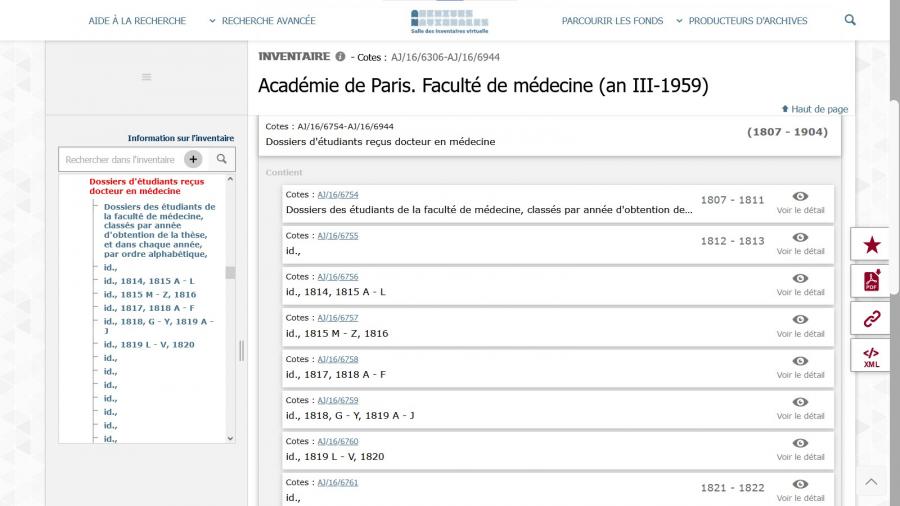Image resolution: width=900 pixels, height=506 pixels.
Task: View detail eye icon for AJ/16/6760
Action: click(x=800, y=443)
